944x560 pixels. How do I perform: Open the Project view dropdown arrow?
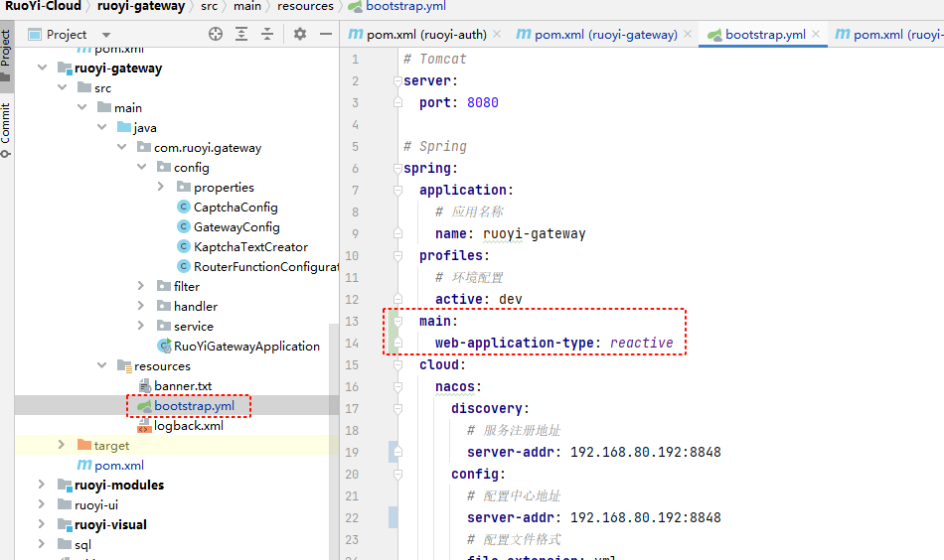click(106, 35)
